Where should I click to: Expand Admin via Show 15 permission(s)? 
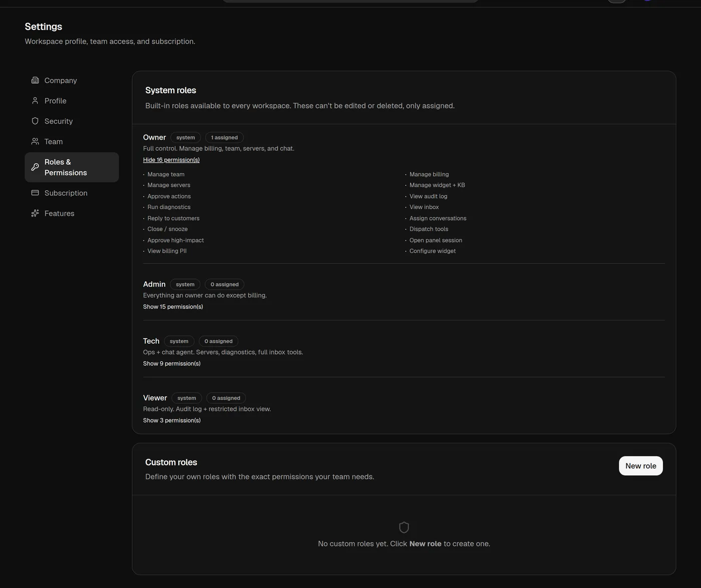coord(173,307)
